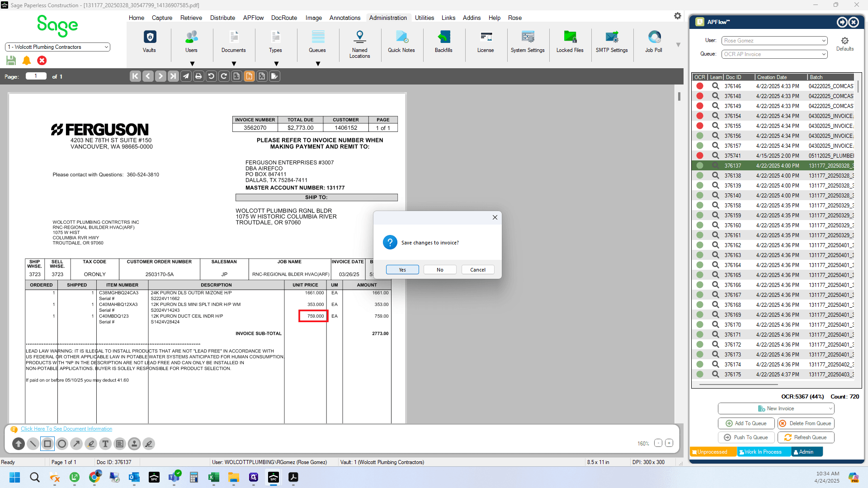
Task: Open Google Chrome from taskbar
Action: (x=94, y=477)
